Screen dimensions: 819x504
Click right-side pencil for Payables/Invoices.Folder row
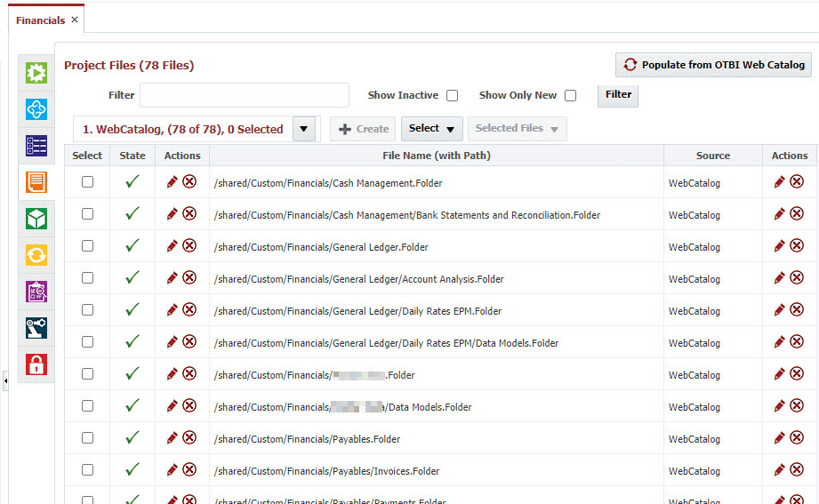[x=779, y=469]
